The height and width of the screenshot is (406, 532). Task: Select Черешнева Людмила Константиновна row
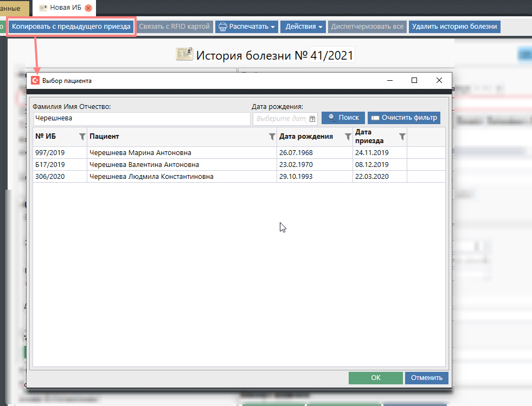tap(151, 177)
